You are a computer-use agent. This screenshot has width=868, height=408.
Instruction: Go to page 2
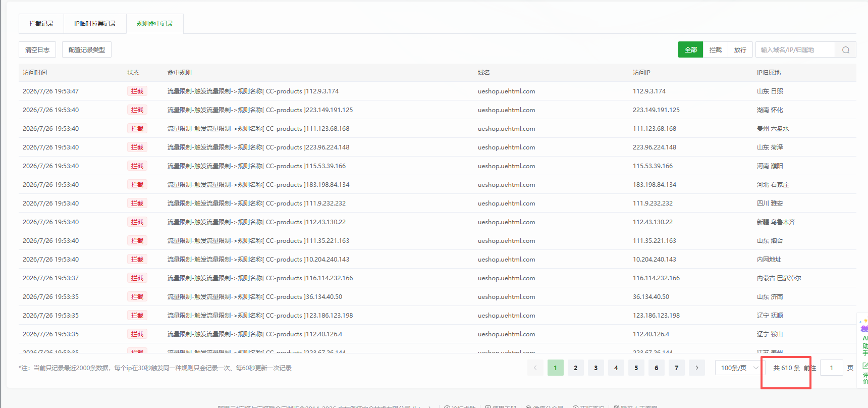(x=576, y=368)
